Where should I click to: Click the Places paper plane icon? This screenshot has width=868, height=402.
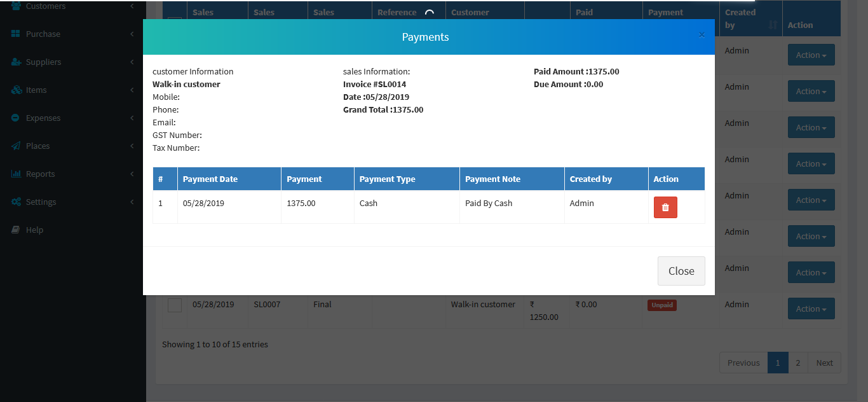click(x=16, y=146)
